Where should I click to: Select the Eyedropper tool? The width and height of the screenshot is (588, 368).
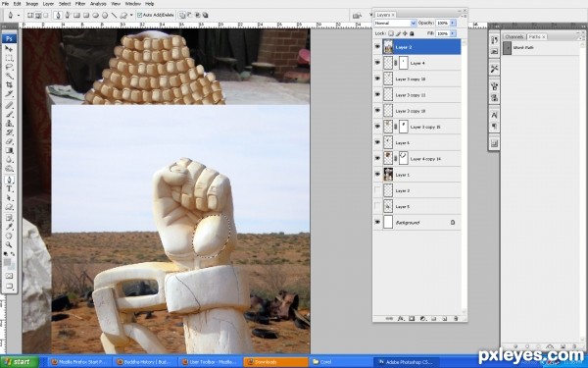point(9,228)
